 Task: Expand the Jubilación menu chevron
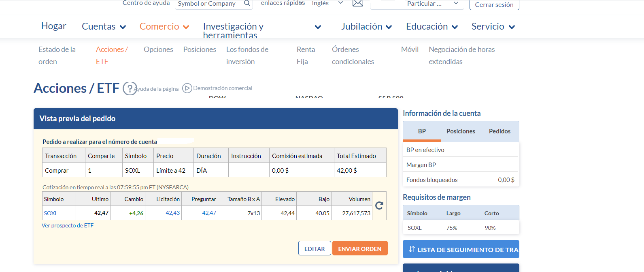pos(389,27)
